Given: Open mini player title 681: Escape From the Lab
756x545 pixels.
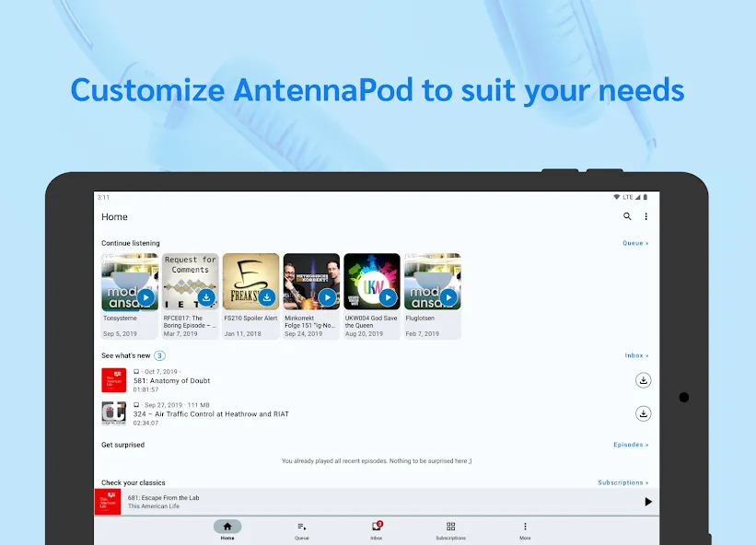Looking at the screenshot, I should [x=163, y=497].
